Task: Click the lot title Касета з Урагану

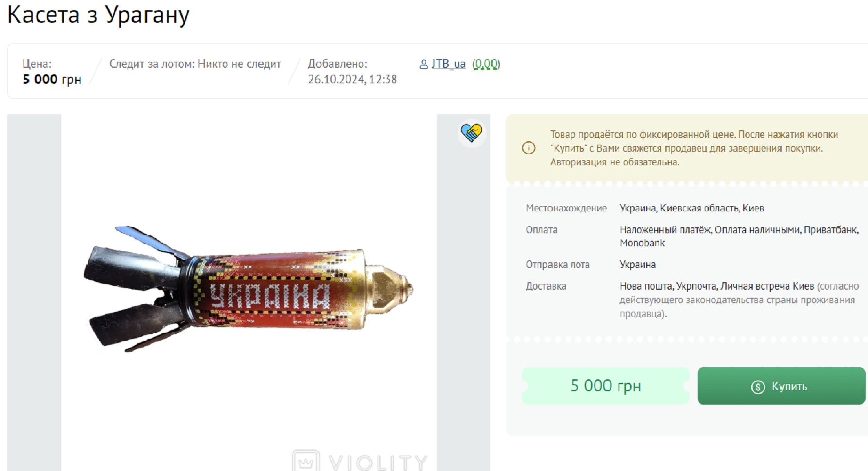Action: coord(98,15)
